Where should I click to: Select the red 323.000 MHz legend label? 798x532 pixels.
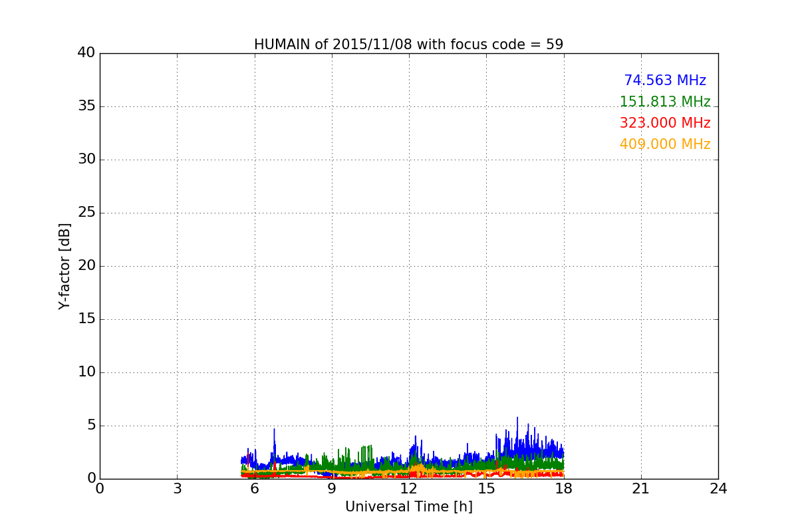665,123
